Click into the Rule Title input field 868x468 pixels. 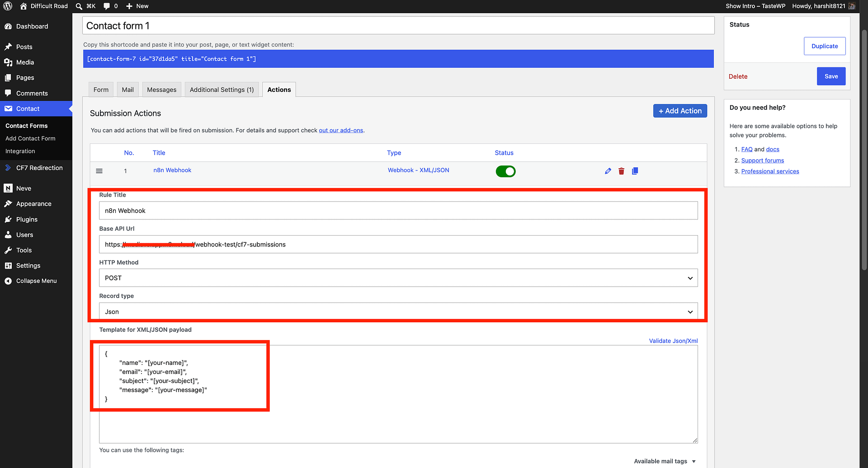[x=398, y=211]
